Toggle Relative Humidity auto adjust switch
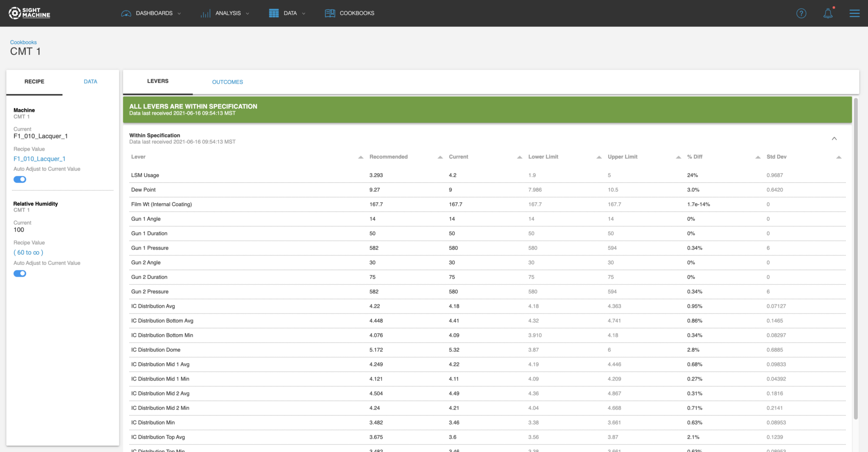Image resolution: width=868 pixels, height=452 pixels. point(20,274)
